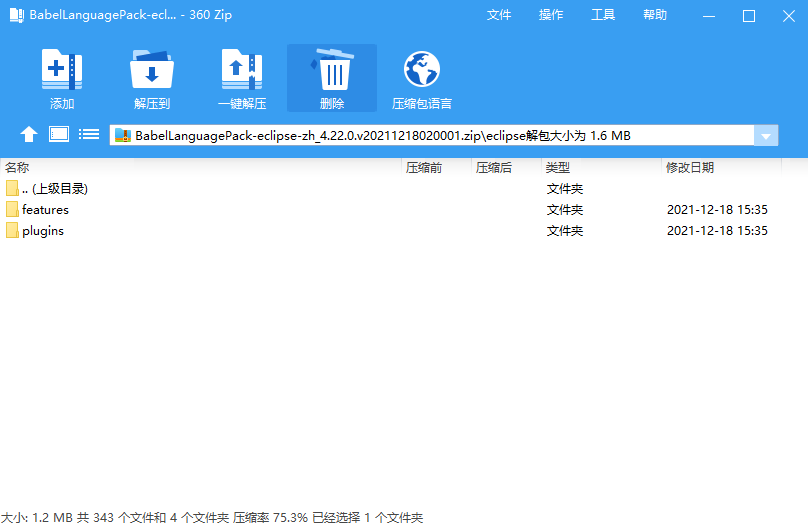Viewport: 808px width, 532px height.
Task: Click the folder icon of the plugins row
Action: [x=12, y=230]
